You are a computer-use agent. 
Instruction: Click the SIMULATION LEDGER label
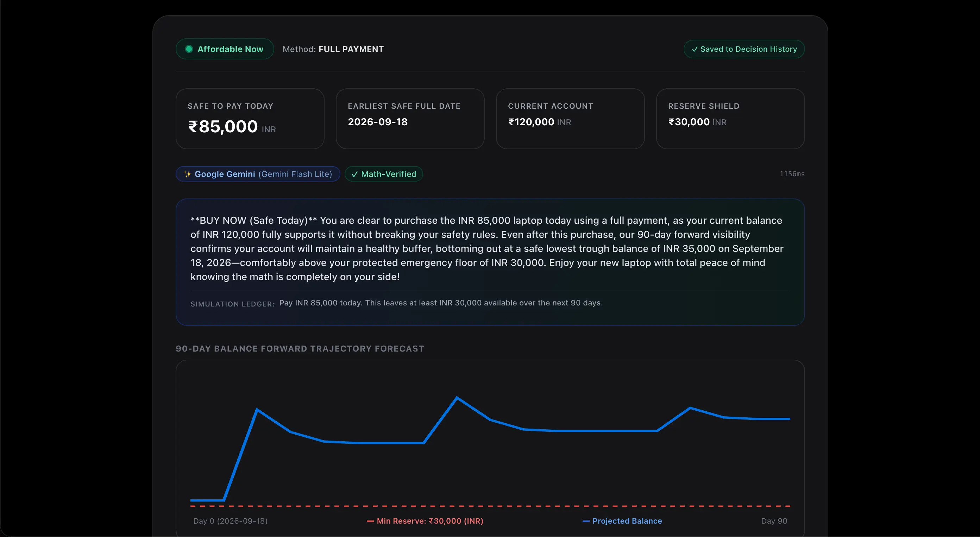click(232, 304)
